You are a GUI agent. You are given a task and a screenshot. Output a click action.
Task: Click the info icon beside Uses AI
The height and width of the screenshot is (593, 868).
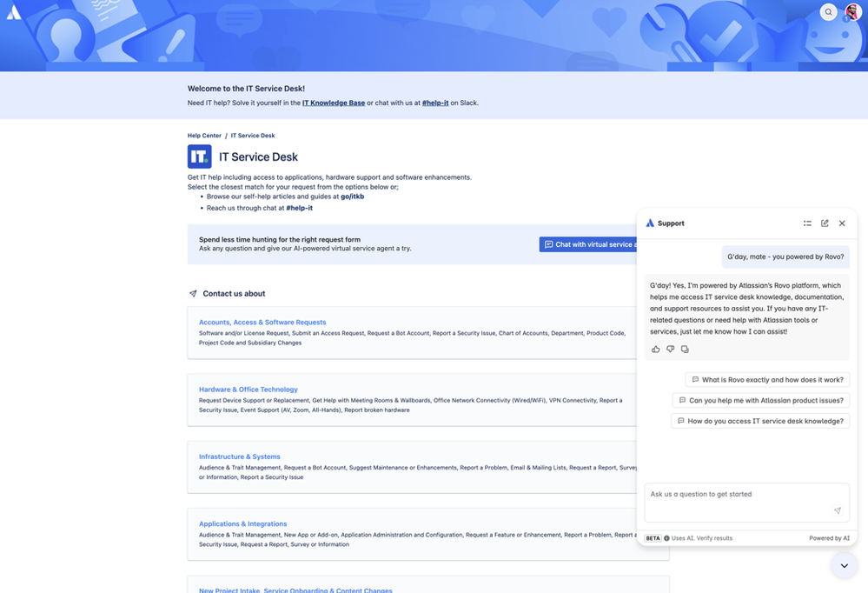tap(666, 538)
